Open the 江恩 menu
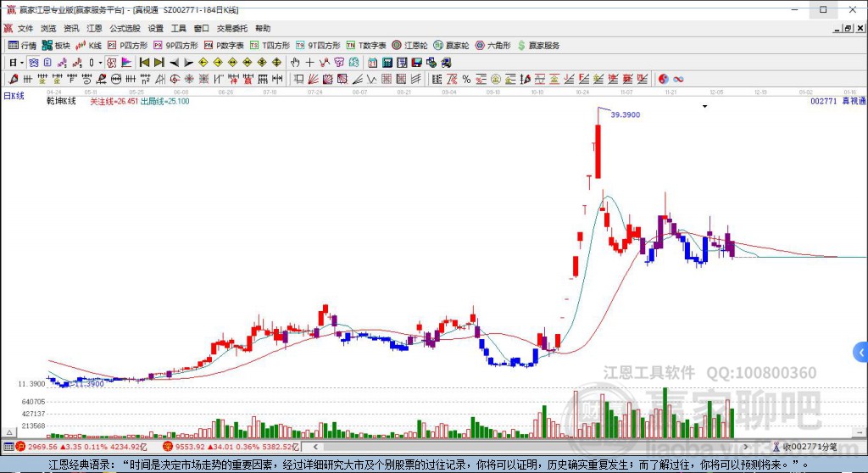868x473 pixels. [x=95, y=28]
